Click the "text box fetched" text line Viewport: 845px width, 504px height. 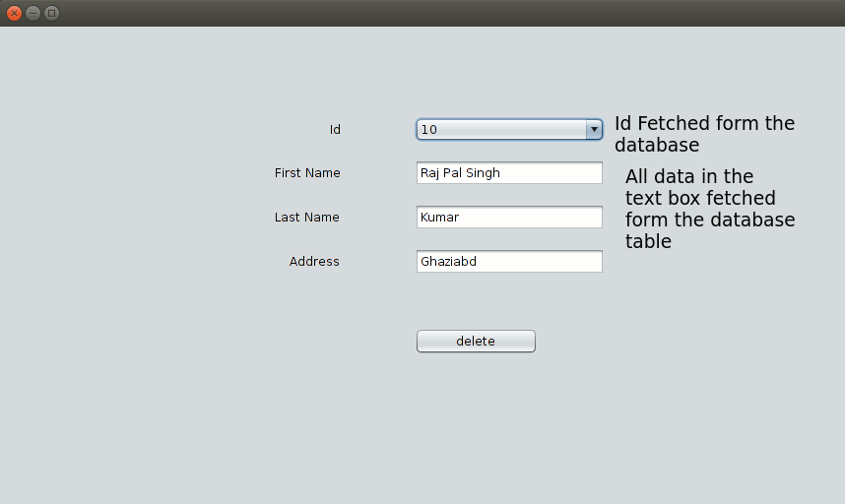(700, 198)
